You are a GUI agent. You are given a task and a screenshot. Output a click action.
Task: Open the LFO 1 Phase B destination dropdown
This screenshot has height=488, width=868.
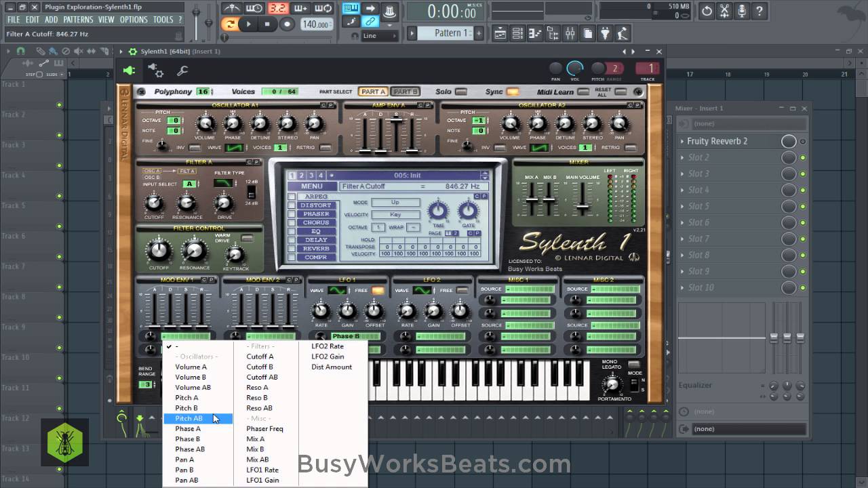[x=355, y=336]
